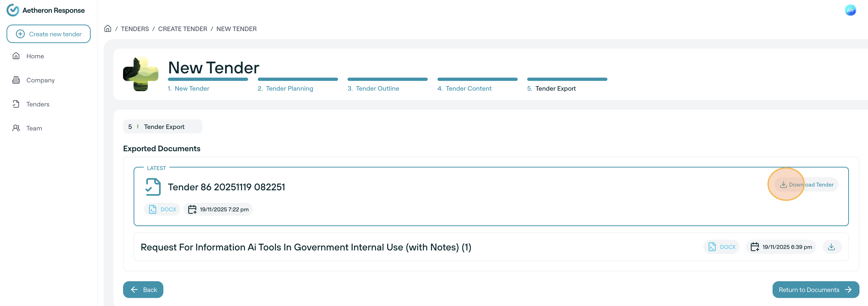Open Tenders in the sidebar menu
The image size is (868, 306).
[x=37, y=104]
